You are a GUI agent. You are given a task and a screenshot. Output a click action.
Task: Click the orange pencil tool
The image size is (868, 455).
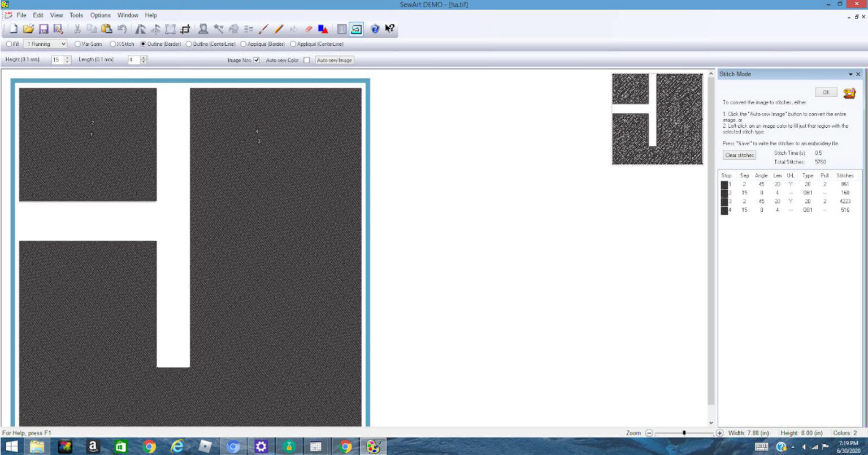[279, 29]
